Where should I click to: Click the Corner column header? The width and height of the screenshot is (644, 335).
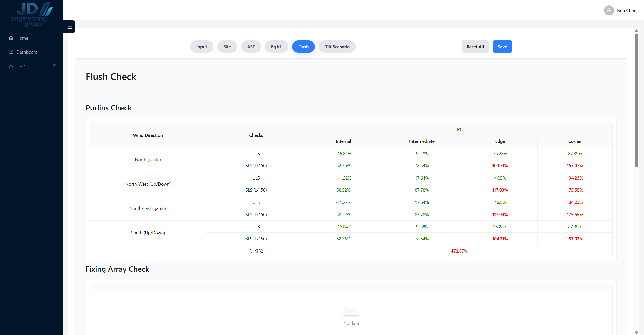point(575,141)
